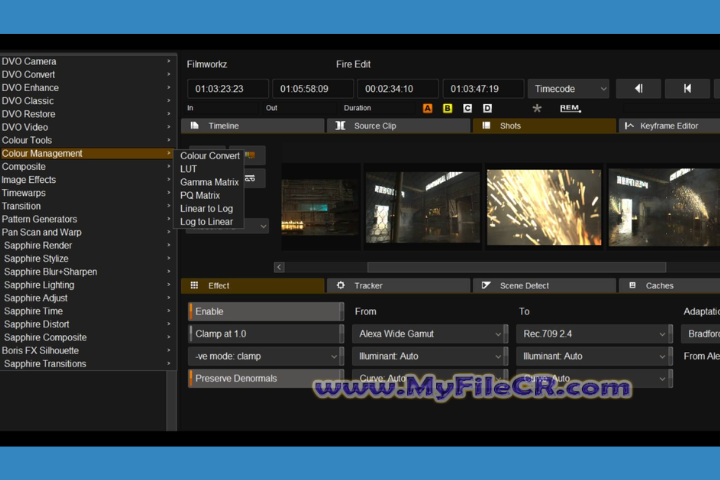Screen dimensions: 720x480
Task: Click the Source Clip tab's bracket icon
Action: tap(340, 125)
